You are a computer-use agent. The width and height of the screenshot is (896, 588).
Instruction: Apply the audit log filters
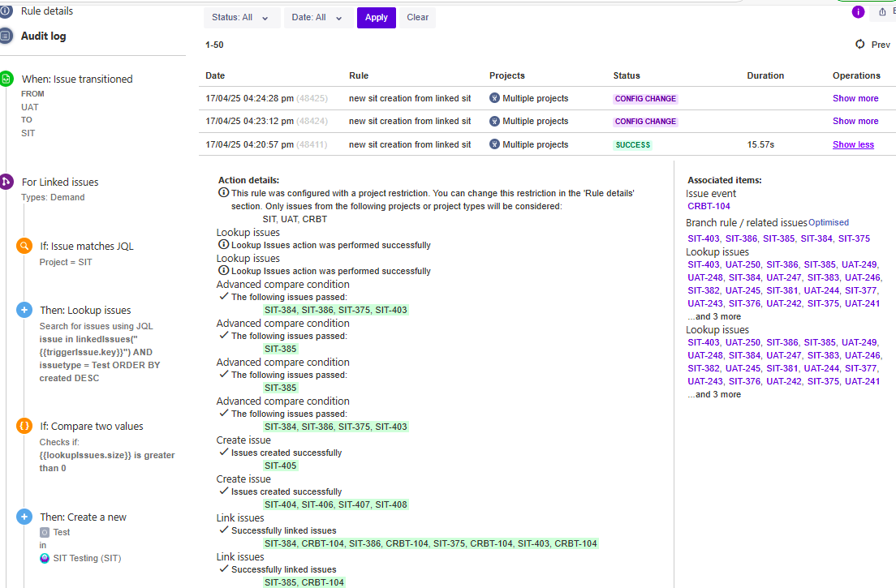(x=377, y=18)
